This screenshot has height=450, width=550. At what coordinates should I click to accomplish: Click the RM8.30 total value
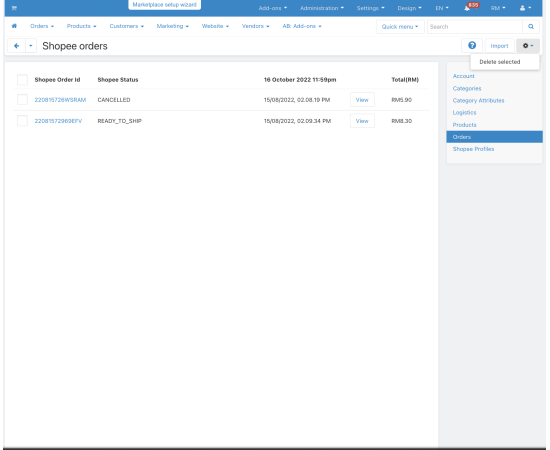point(401,121)
